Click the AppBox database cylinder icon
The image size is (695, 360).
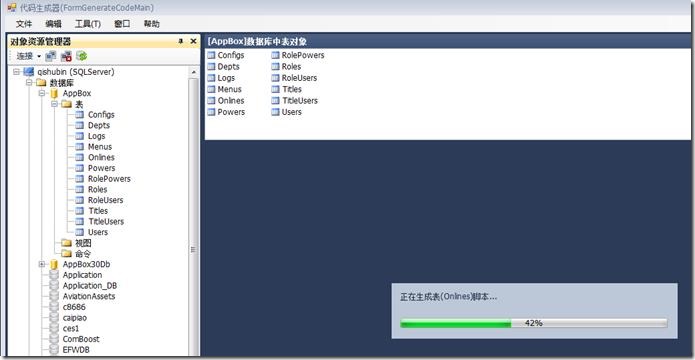point(54,94)
